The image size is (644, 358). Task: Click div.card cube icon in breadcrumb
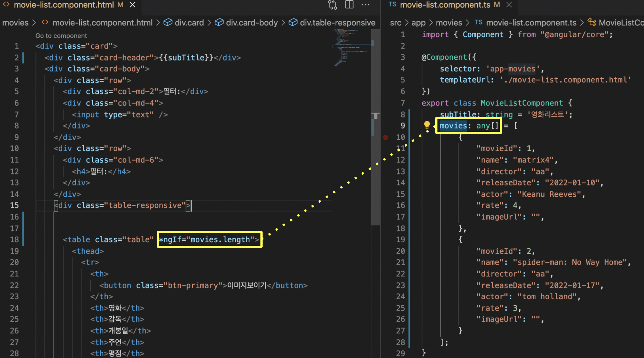[168, 22]
